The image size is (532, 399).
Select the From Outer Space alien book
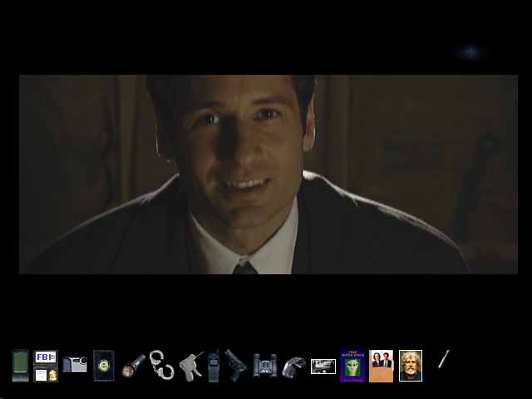click(352, 366)
